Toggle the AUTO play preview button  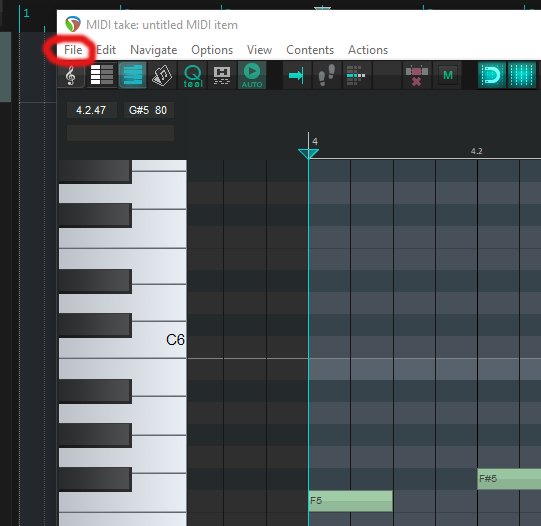pyautogui.click(x=252, y=75)
